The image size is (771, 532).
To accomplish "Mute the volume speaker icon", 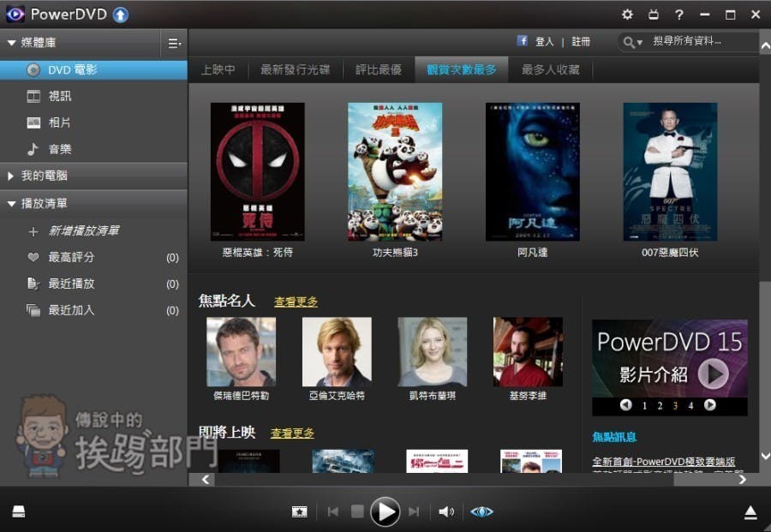I will click(446, 511).
